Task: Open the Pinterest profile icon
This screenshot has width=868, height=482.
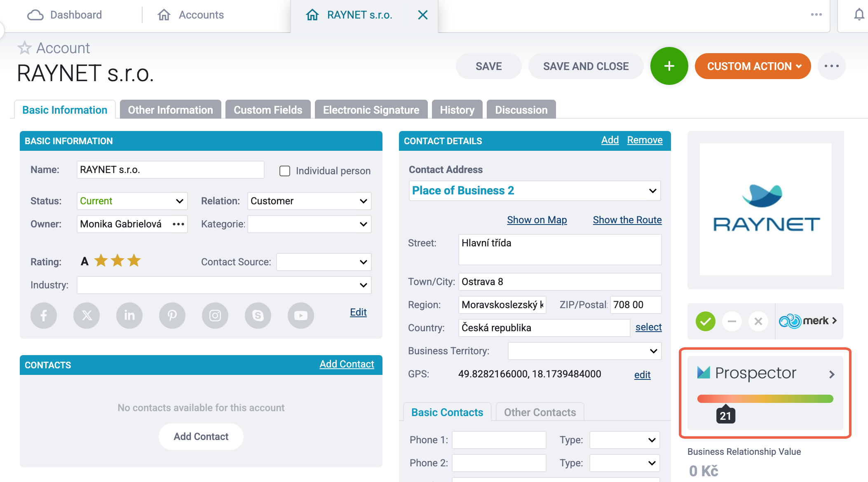Action: pos(172,316)
